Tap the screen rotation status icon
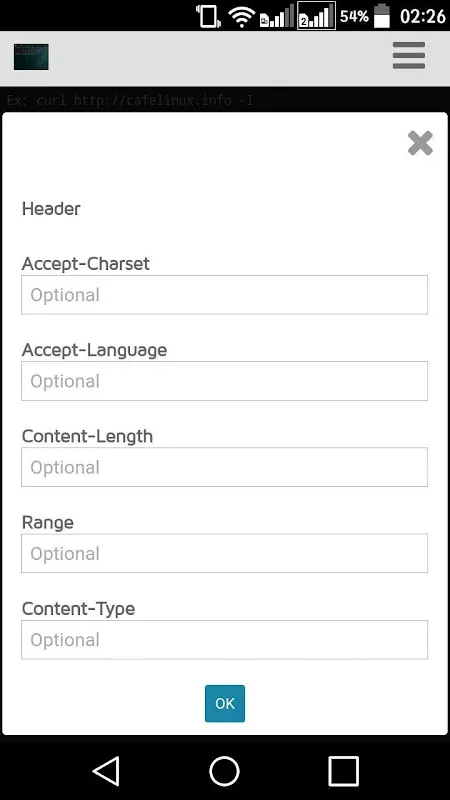 click(x=209, y=16)
